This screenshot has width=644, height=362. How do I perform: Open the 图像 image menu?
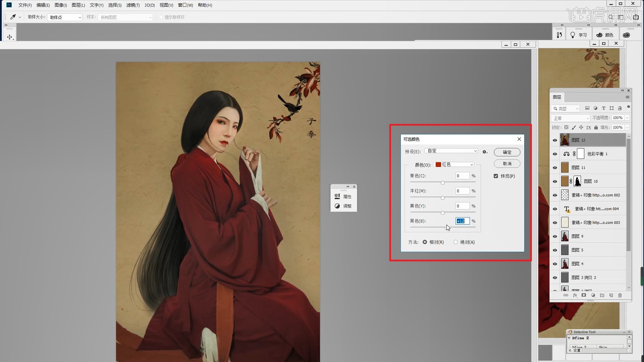click(61, 5)
